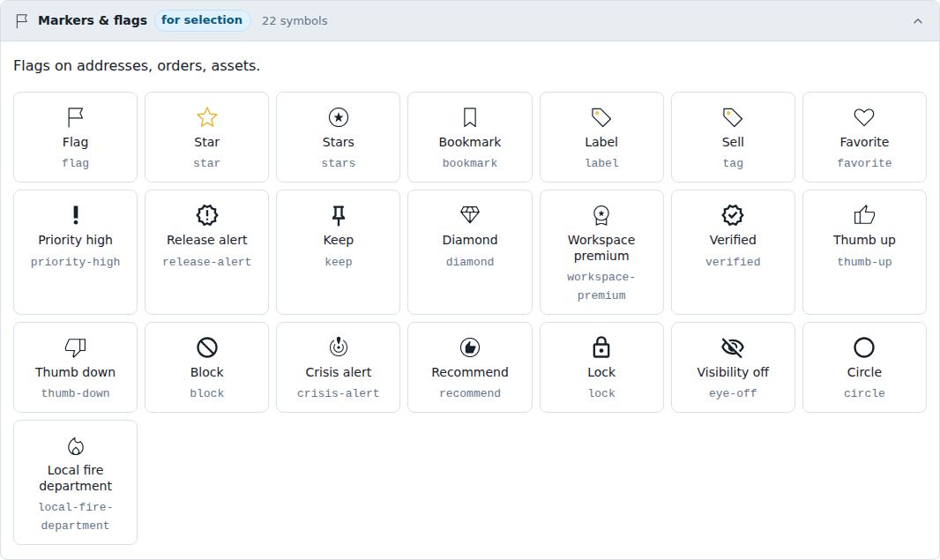Collapse the Markers & flags section

(x=918, y=21)
